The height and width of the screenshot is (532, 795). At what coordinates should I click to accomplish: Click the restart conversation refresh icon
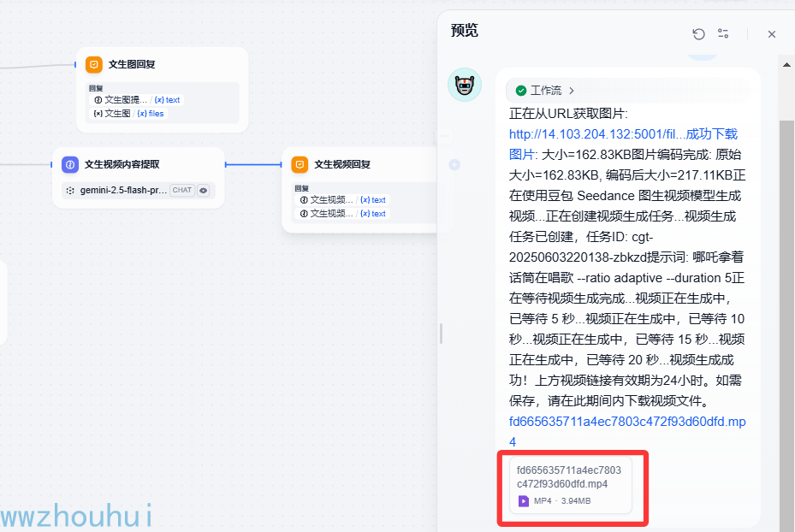click(x=698, y=34)
